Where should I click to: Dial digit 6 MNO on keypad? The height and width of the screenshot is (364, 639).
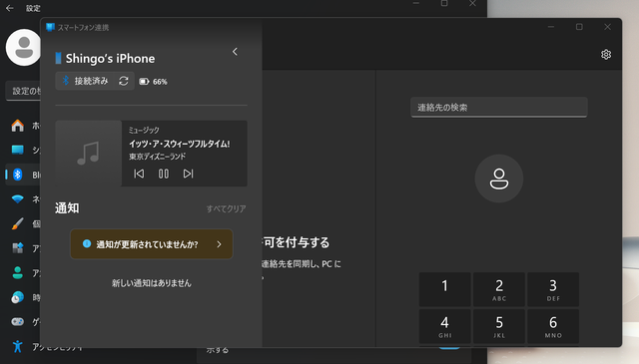pos(553,326)
